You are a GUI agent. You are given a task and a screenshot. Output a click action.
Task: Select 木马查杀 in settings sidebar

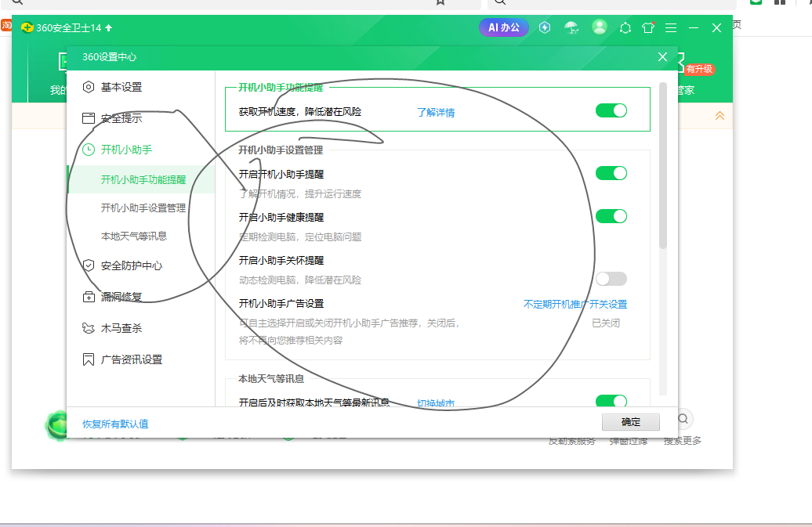[121, 328]
